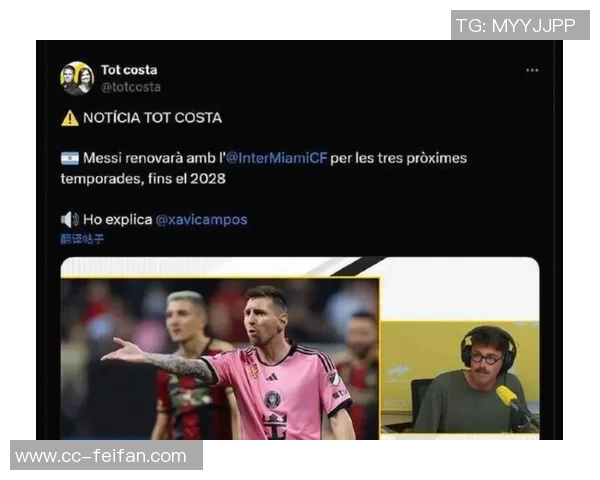Click the text 'temporades, fins el 2028'
Screen dimensions: 600x480
click(x=143, y=179)
